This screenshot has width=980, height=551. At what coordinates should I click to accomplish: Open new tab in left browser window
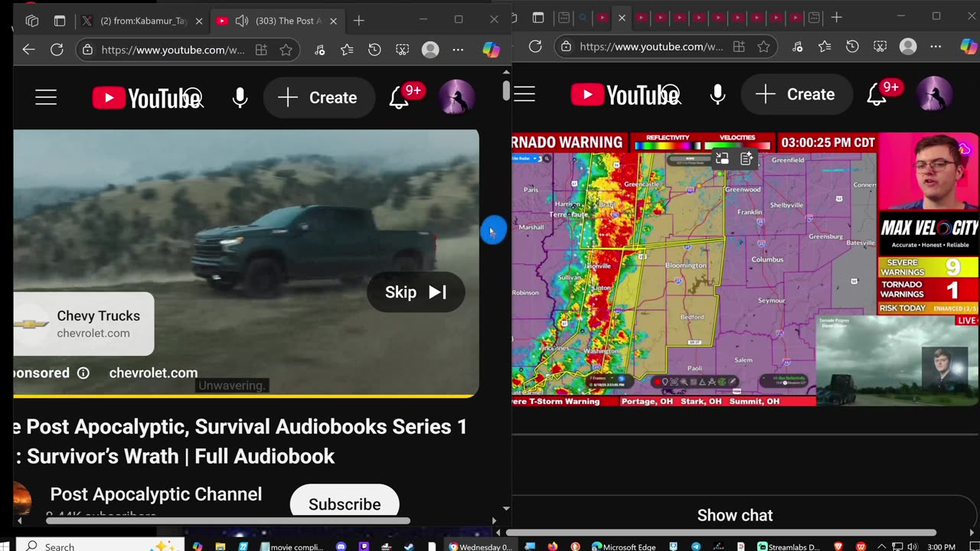[x=359, y=21]
